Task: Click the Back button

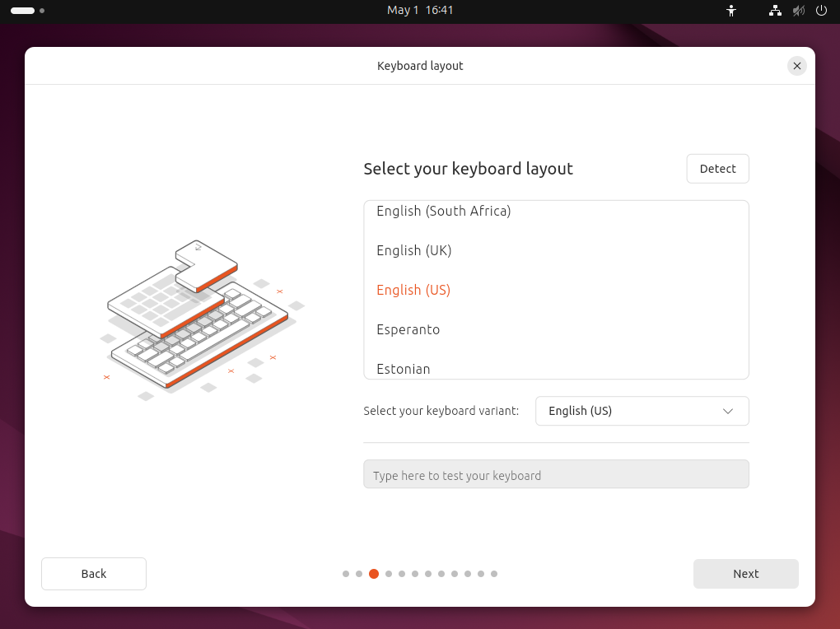Action: 94,574
